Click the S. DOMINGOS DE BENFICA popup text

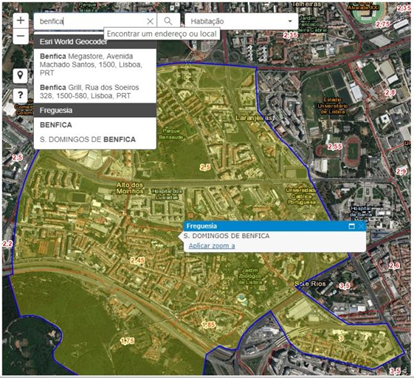coord(226,236)
